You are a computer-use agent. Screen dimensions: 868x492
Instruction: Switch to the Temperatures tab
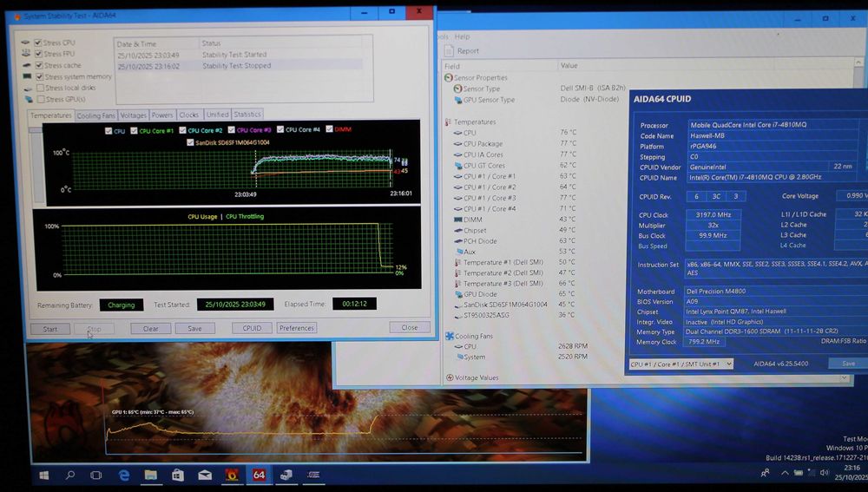[x=51, y=115]
